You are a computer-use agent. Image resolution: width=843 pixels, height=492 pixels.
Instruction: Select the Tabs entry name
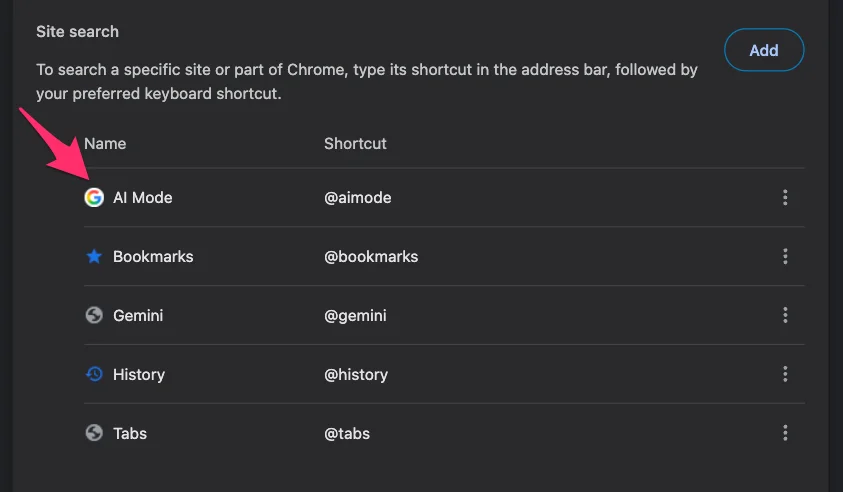[130, 433]
